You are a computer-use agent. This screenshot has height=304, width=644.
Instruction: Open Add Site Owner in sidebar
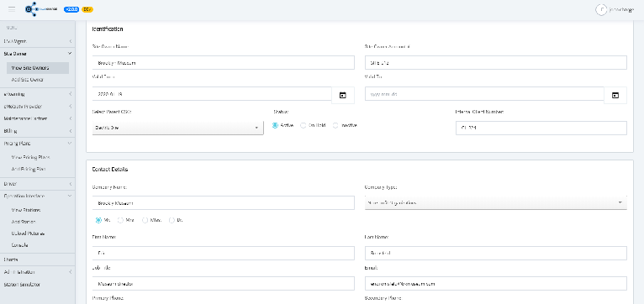[28, 80]
